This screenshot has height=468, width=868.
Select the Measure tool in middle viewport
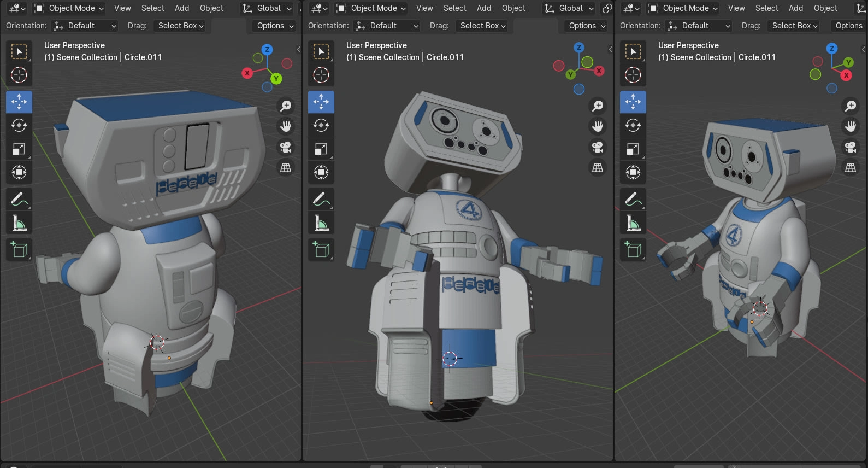[321, 223]
